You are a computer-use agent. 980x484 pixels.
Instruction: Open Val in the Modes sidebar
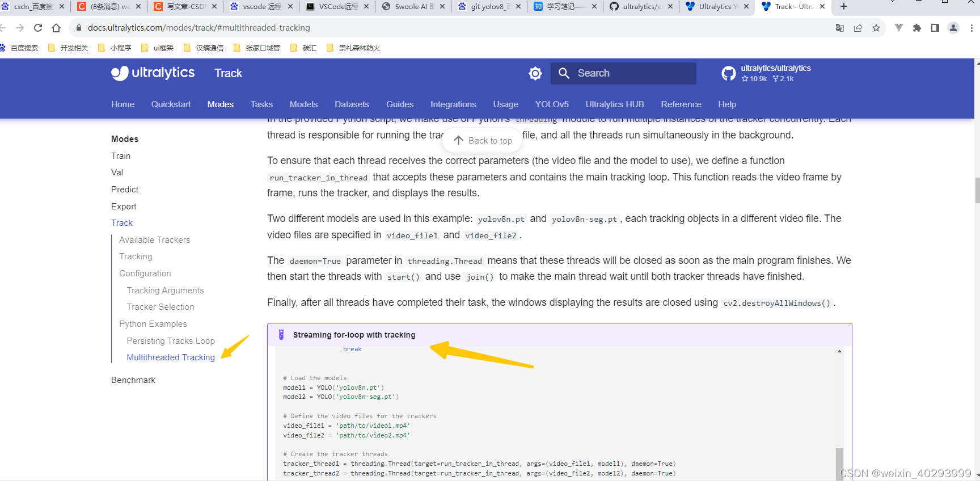coord(117,172)
